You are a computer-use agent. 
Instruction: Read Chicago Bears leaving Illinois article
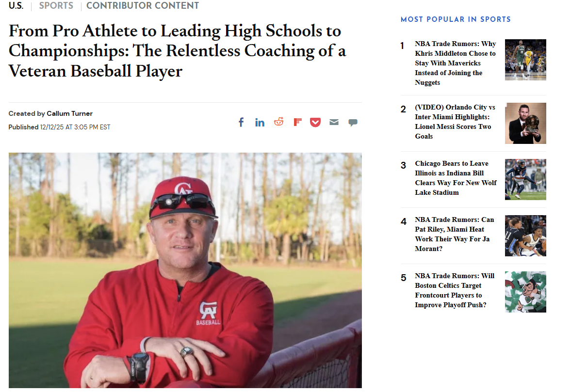pos(456,178)
